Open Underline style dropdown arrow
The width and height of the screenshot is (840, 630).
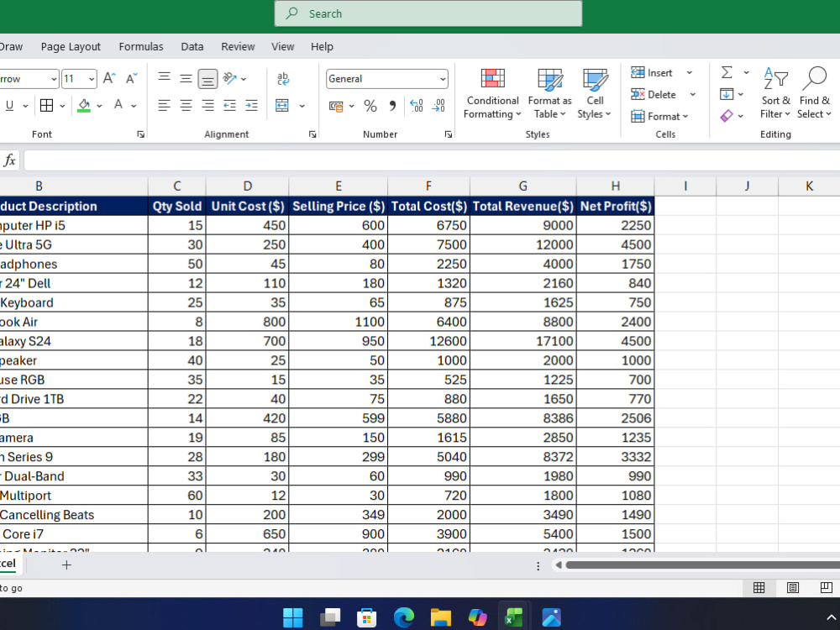(25, 106)
